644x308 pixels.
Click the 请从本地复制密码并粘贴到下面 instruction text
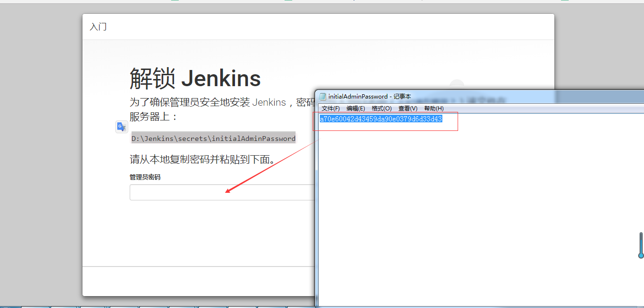pyautogui.click(x=203, y=159)
